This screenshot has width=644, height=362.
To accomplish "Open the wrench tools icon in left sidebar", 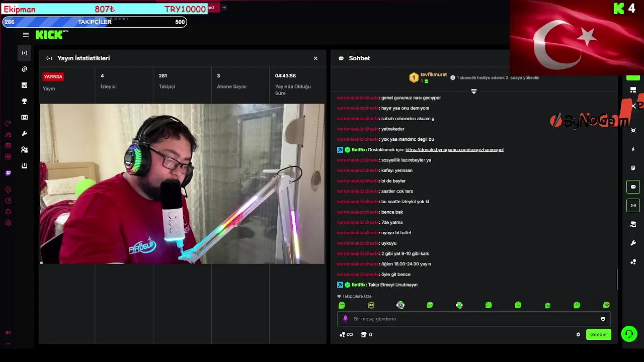I will [x=24, y=133].
